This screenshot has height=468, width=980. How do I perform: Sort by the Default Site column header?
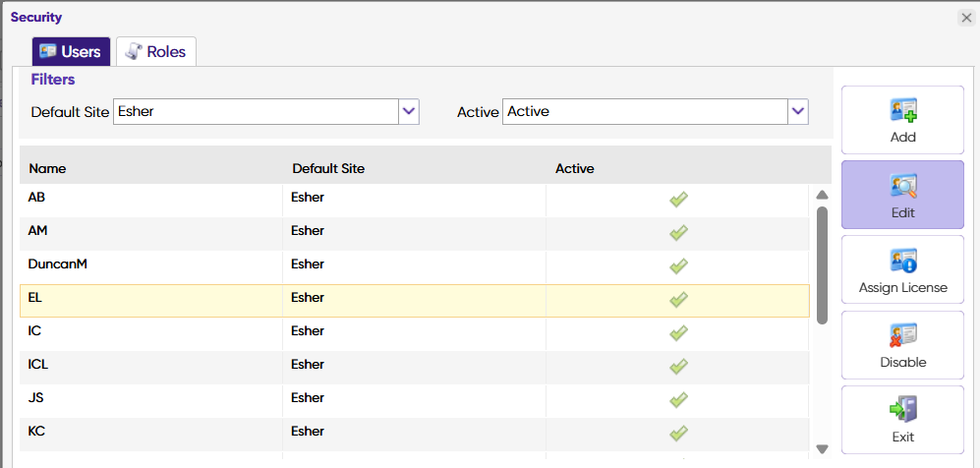coord(328,168)
